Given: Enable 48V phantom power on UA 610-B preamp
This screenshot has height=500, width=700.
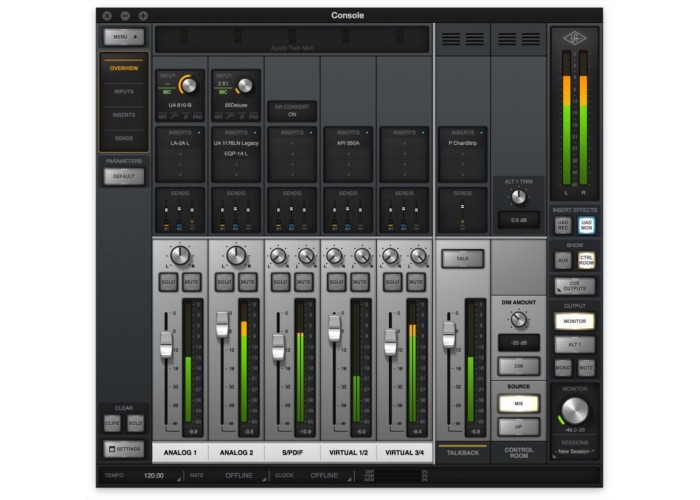Looking at the screenshot, I should point(162,117).
